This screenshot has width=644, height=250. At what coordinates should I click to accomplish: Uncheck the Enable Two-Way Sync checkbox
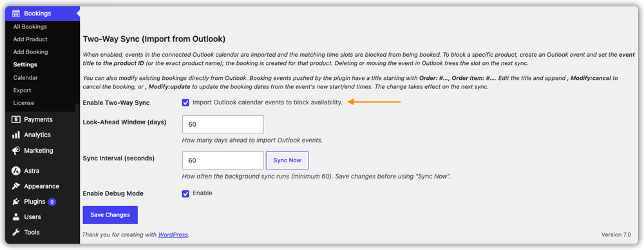pos(185,103)
